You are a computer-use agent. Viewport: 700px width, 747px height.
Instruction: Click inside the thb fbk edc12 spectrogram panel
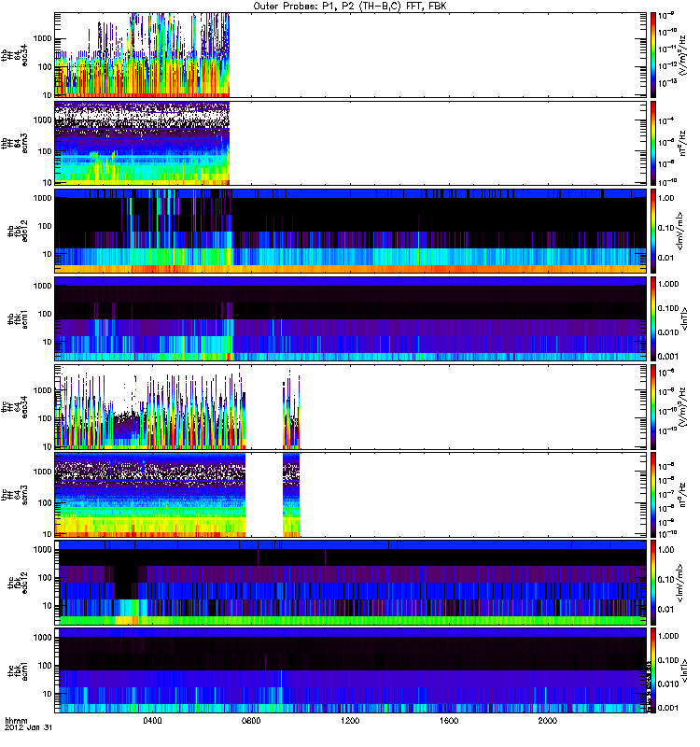(350, 231)
